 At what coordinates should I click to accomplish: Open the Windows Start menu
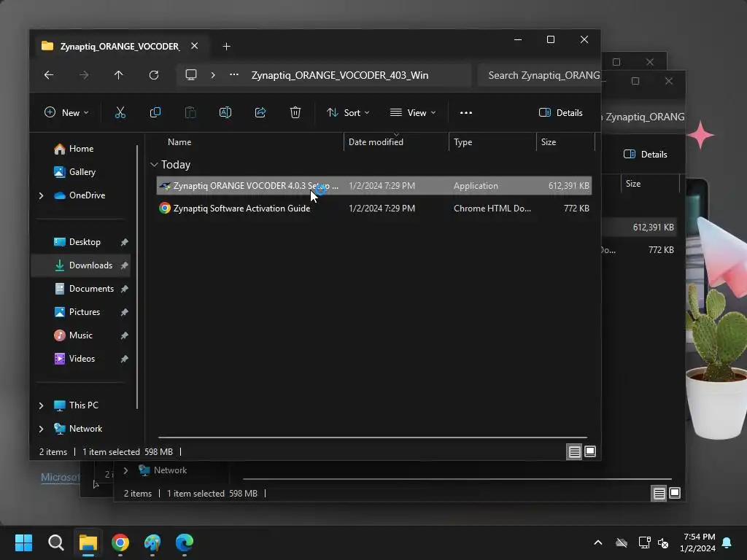coord(23,542)
